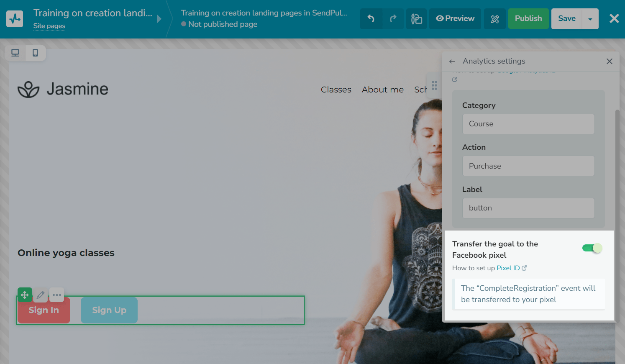Click the redo arrow icon
Screen dimensions: 625x364
(393, 19)
